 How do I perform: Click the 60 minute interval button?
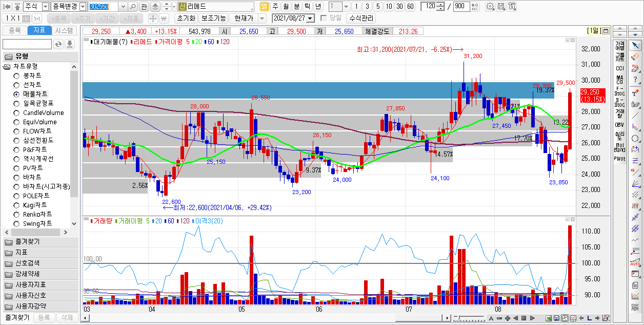coord(410,7)
